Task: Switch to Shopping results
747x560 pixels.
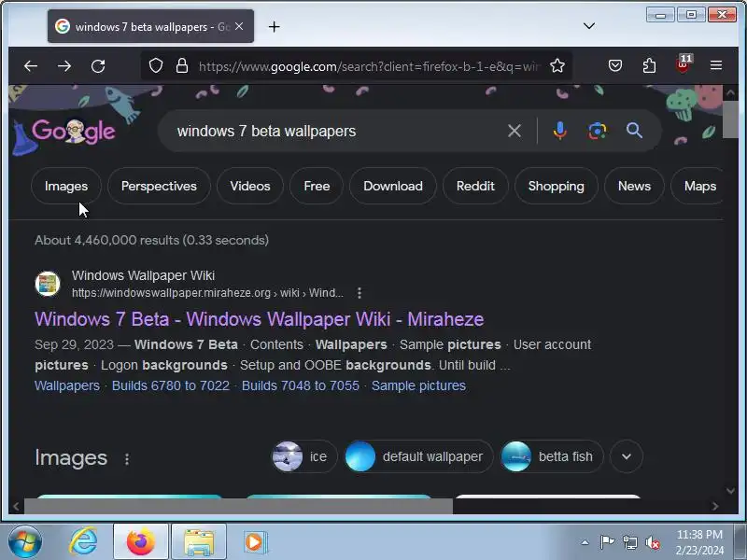Action: [556, 186]
